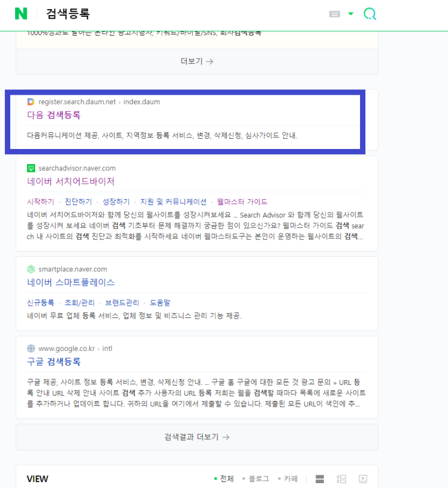Select the 블로그 filter in VIEW
The image size is (448, 488).
(256, 479)
